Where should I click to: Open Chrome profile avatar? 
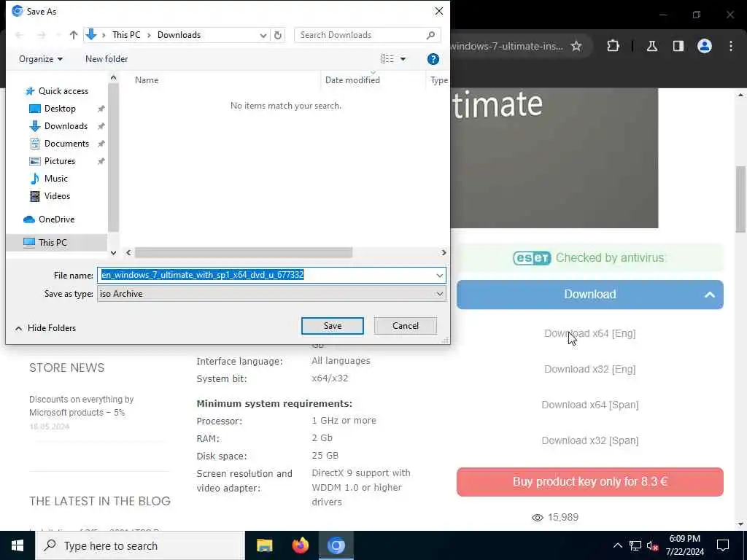pos(705,46)
